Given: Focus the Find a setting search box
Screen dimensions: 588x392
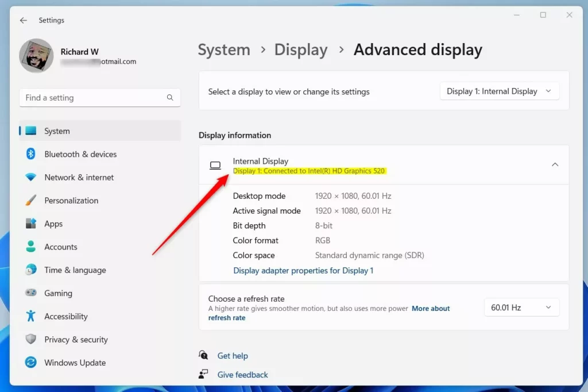Looking at the screenshot, I should [100, 98].
